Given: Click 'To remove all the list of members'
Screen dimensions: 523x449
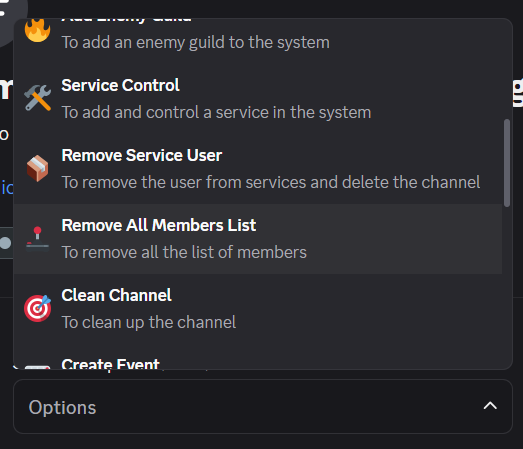Looking at the screenshot, I should point(184,253).
